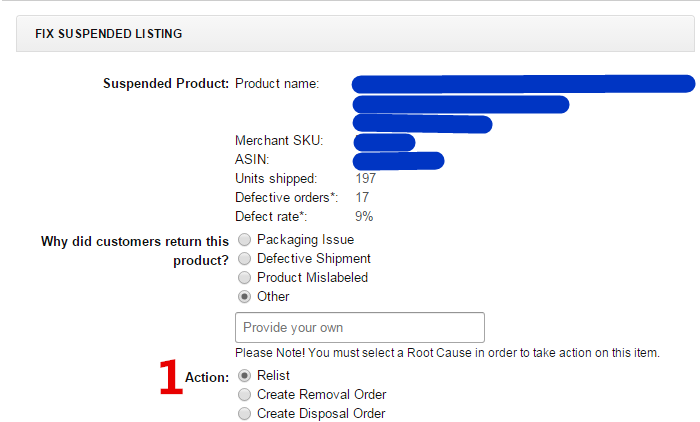Select the Product Mislabeled option
Image resolution: width=700 pixels, height=422 pixels.
245,278
